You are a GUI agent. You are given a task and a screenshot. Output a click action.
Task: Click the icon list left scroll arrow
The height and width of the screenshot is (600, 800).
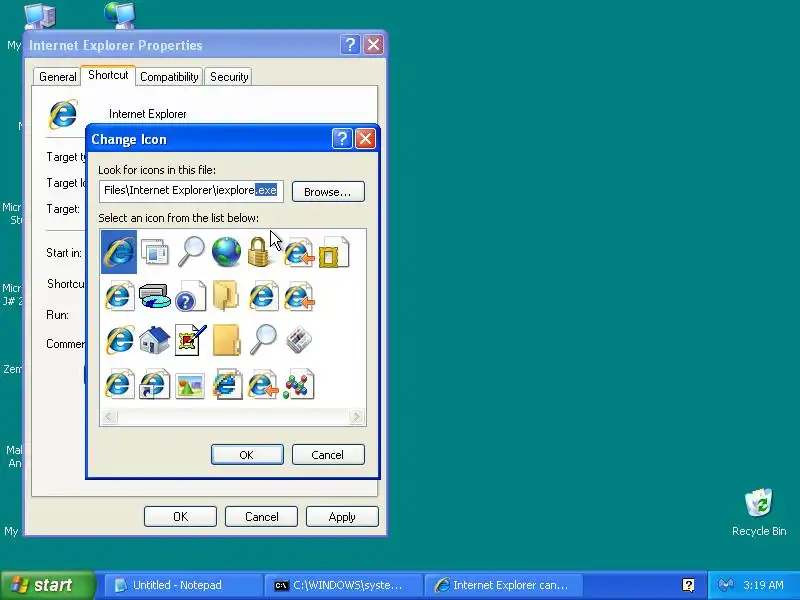pyautogui.click(x=109, y=417)
